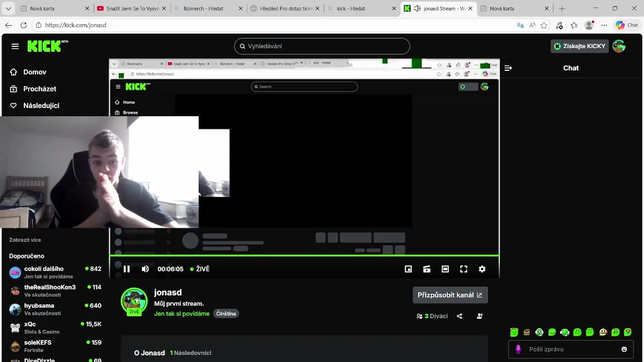Open Následující in sidebar
The image size is (644, 362).
pyautogui.click(x=35, y=106)
